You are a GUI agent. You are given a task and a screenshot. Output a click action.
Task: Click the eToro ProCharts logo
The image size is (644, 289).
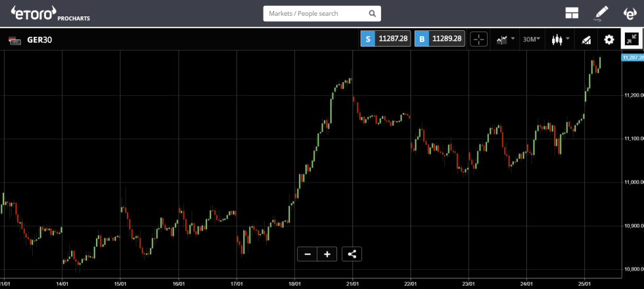point(51,13)
